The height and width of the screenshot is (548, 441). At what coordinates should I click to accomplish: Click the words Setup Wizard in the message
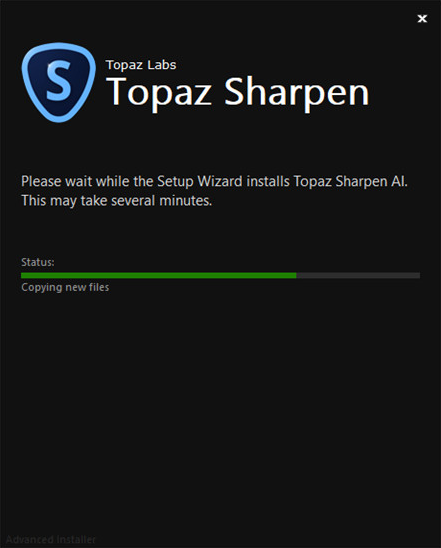pos(200,182)
